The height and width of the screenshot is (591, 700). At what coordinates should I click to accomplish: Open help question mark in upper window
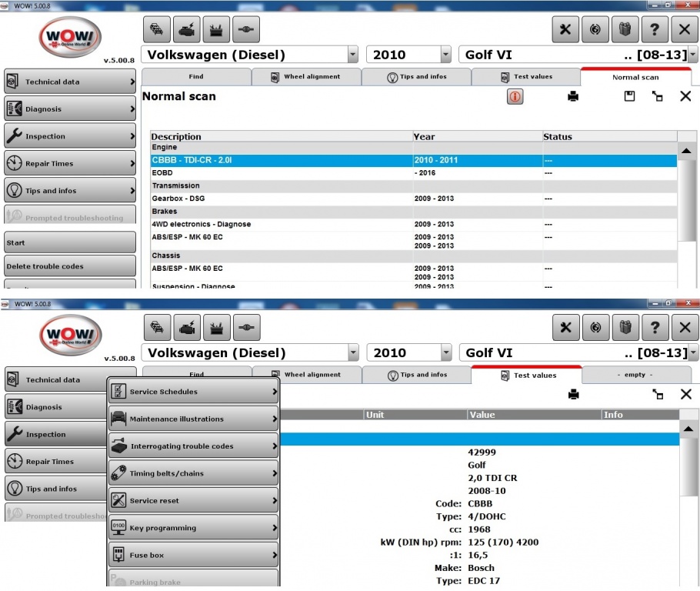click(655, 29)
